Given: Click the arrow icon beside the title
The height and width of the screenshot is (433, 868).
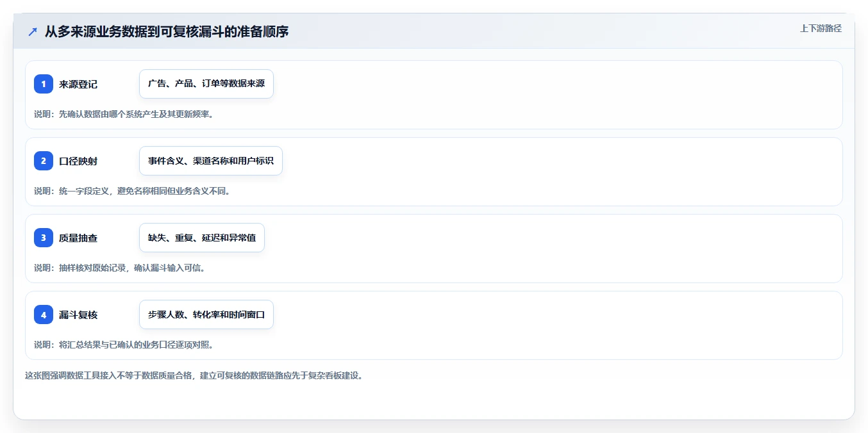Looking at the screenshot, I should pyautogui.click(x=33, y=31).
